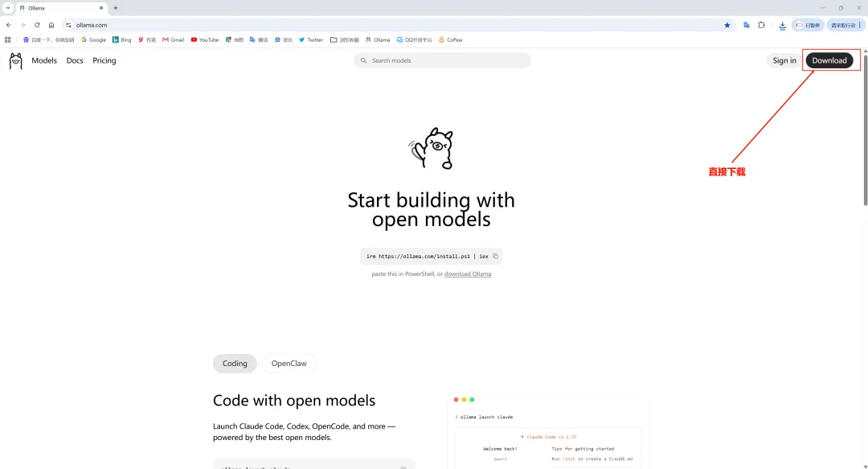Open the Bing bookmark

(122, 40)
